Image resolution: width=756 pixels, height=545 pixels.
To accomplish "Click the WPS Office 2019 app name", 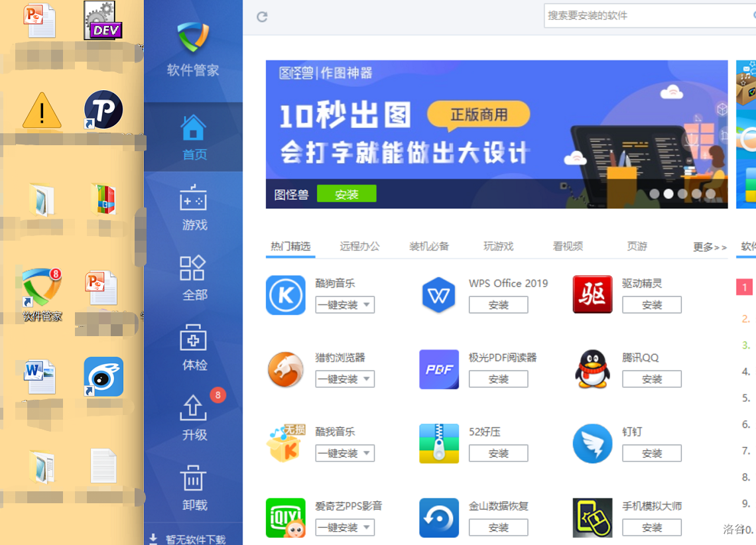I will point(508,283).
